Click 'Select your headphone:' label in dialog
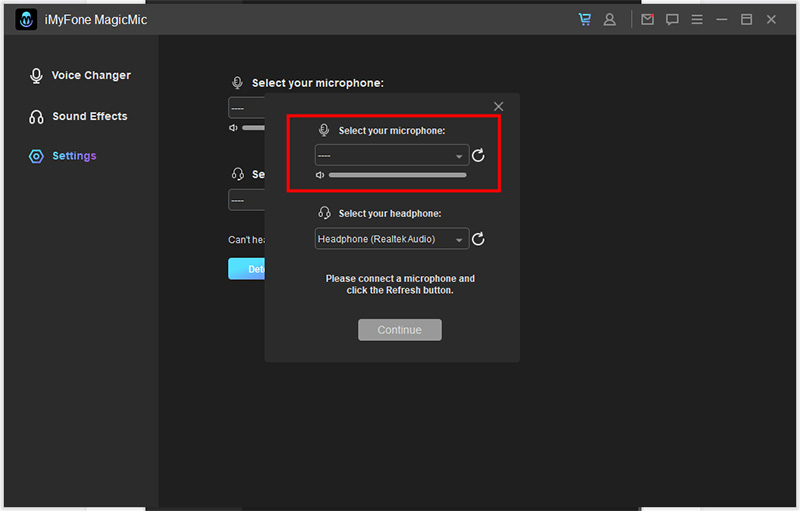800x511 pixels. coord(390,213)
